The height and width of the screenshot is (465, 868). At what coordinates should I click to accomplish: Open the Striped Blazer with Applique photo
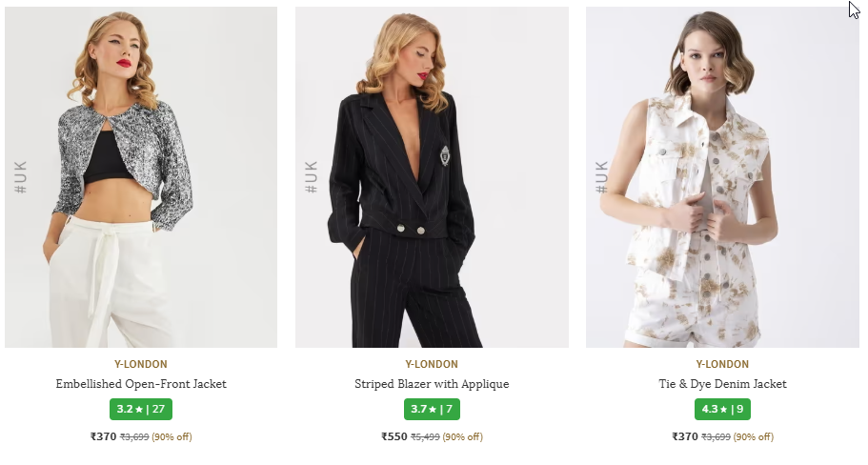[432, 177]
